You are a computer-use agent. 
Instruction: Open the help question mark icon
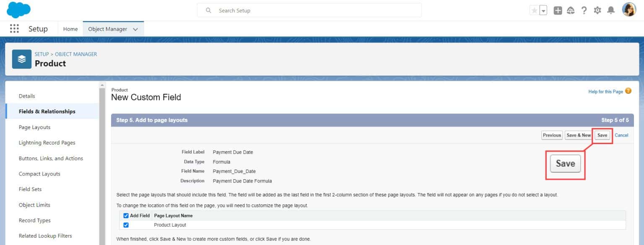[x=584, y=10]
